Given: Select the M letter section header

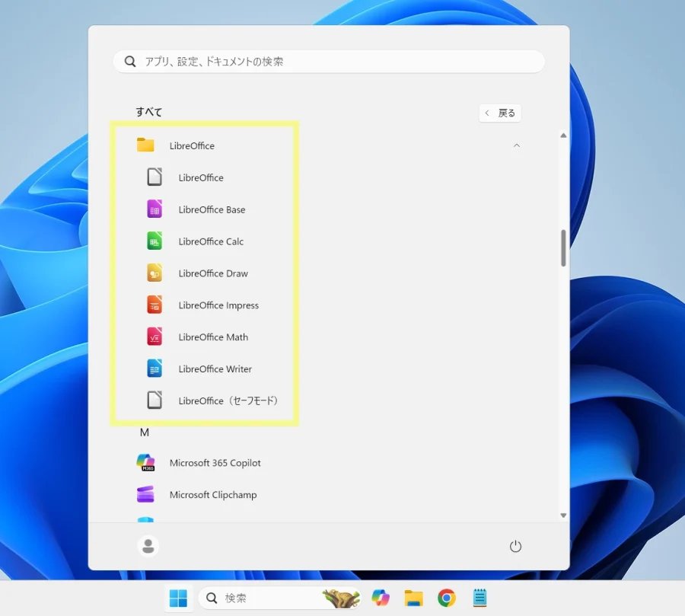Looking at the screenshot, I should click(144, 432).
